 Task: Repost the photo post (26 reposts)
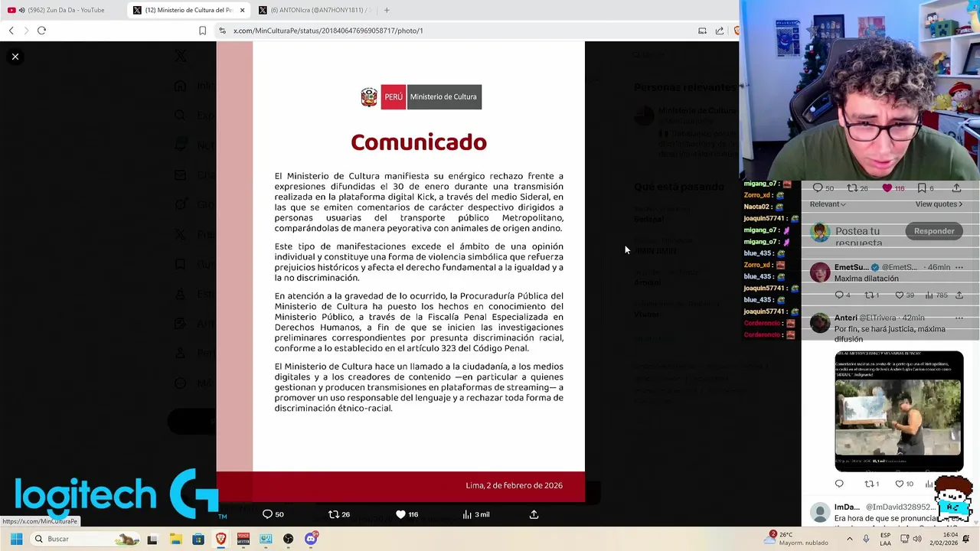tap(339, 514)
